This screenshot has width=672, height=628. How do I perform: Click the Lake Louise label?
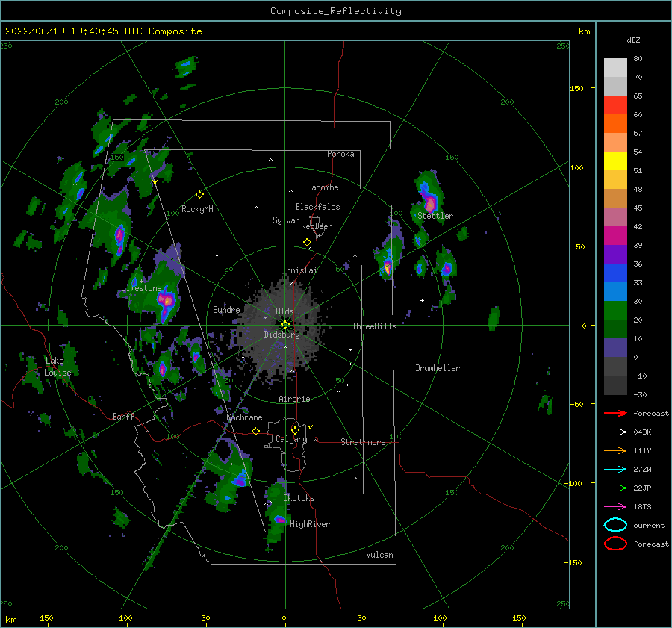coord(57,367)
